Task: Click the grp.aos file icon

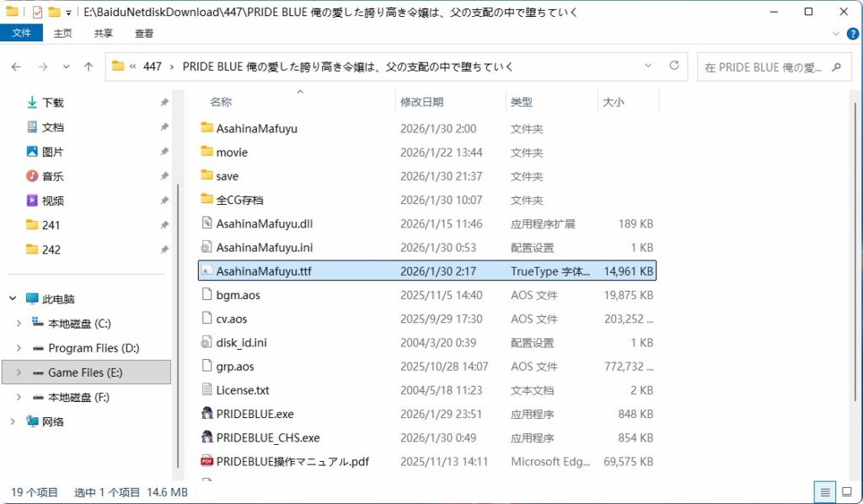Action: (x=207, y=366)
